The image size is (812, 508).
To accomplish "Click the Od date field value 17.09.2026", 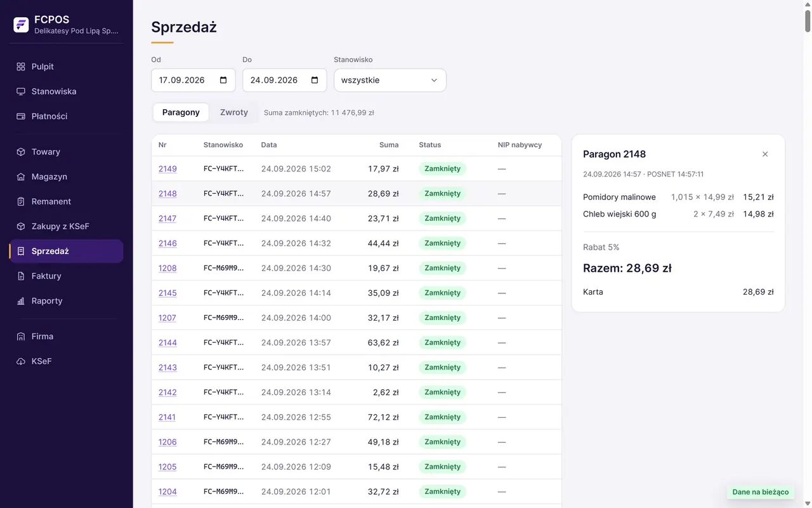I will point(181,80).
